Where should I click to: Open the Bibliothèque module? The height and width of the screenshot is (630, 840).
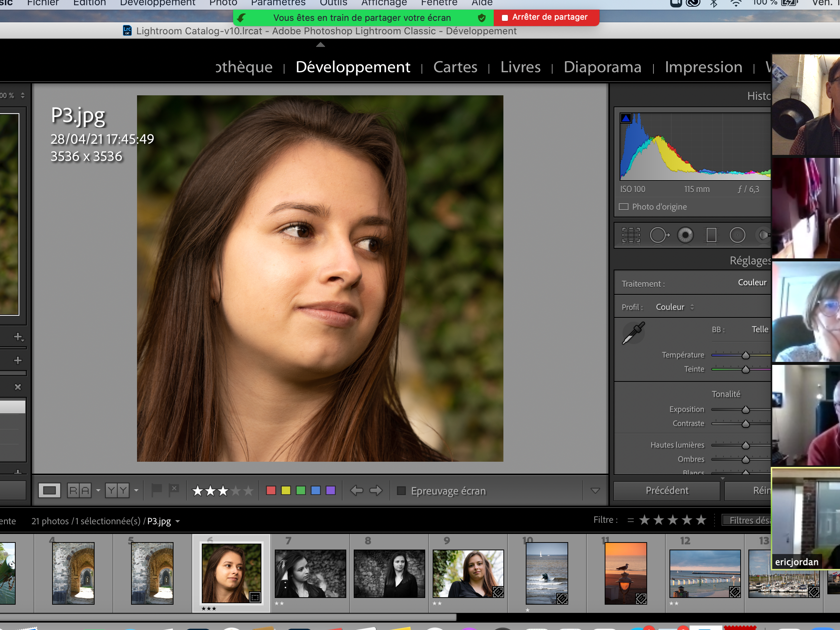[x=244, y=67]
